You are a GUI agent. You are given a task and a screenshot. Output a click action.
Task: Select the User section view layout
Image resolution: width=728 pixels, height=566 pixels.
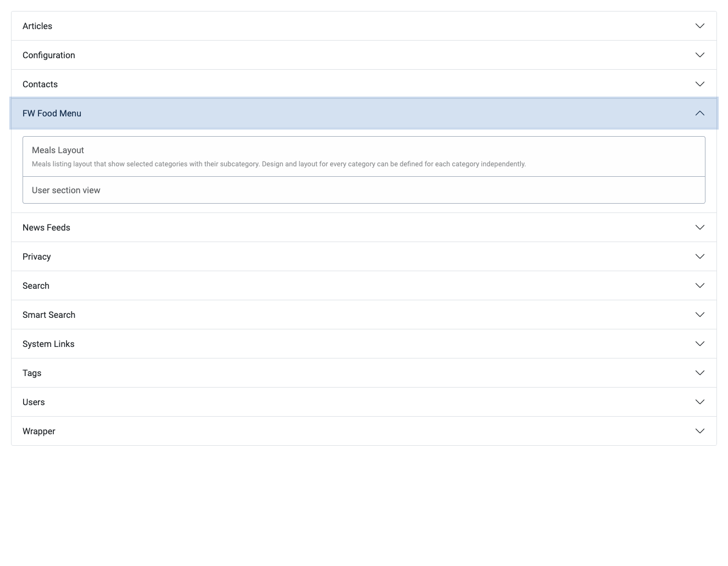364,190
